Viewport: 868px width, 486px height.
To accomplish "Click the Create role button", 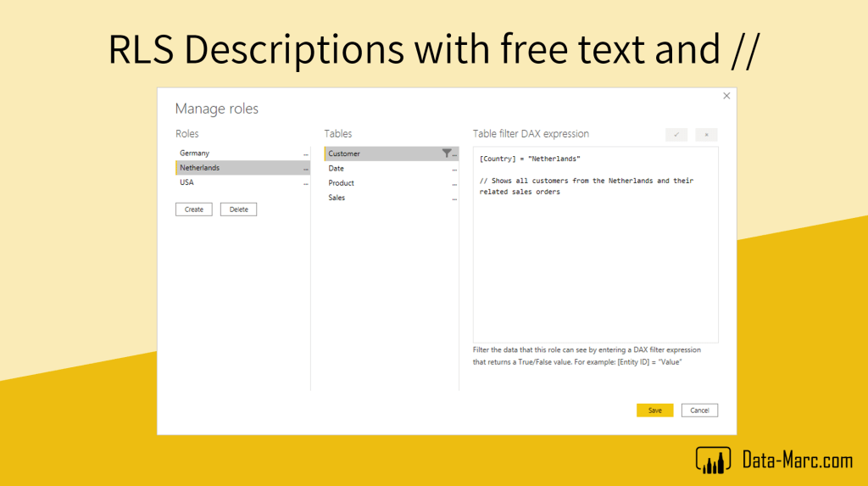I will coord(194,209).
